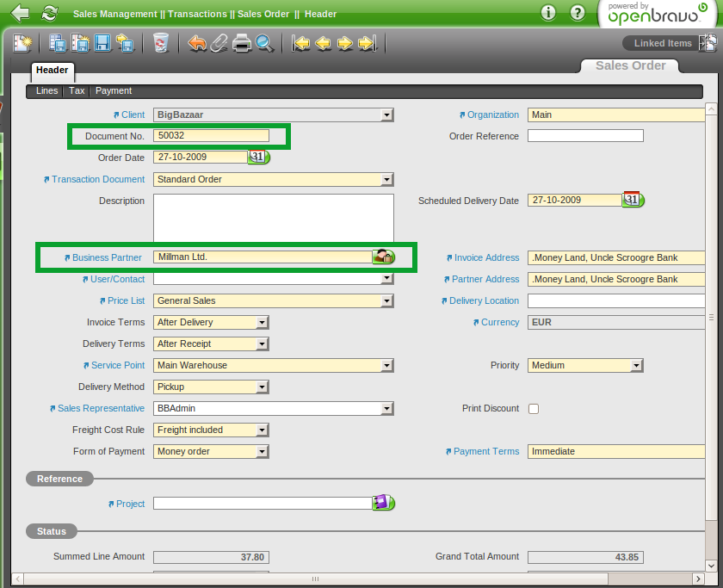Follow the Business Partner label link
This screenshot has height=588, width=723.
tap(108, 257)
